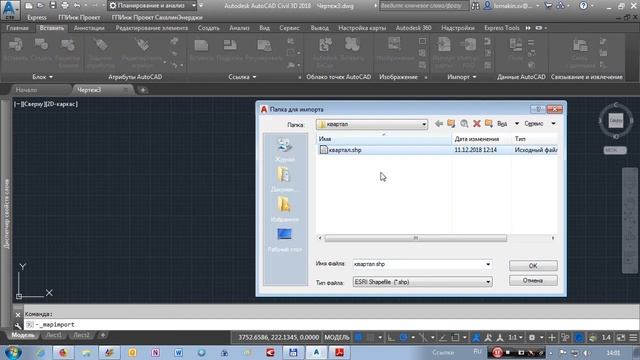Viewport: 640px width, 360px height.
Task: Expand the Ссылка ribbon panel
Action: [x=242, y=77]
